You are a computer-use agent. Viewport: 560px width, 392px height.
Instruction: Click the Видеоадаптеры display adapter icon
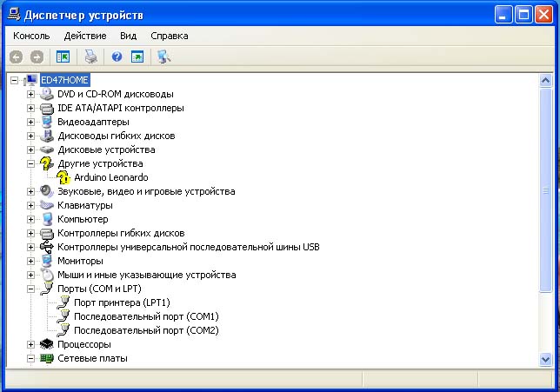[47, 122]
